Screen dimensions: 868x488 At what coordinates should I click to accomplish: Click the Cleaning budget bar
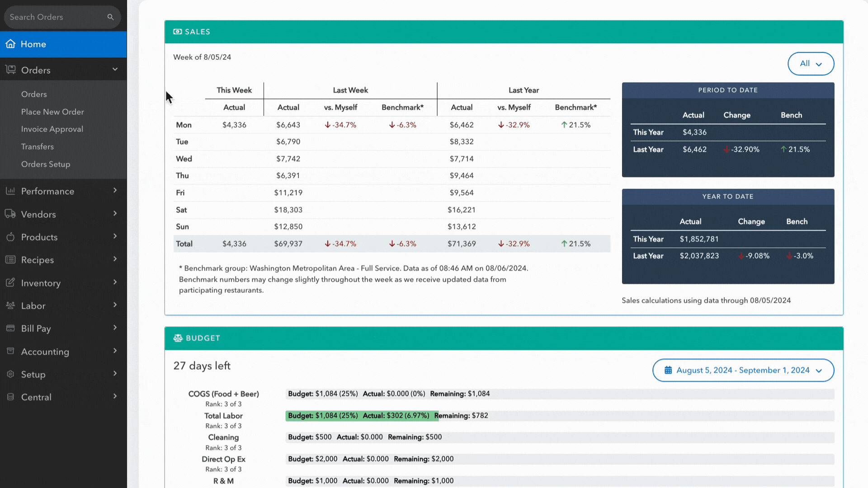pyautogui.click(x=560, y=437)
